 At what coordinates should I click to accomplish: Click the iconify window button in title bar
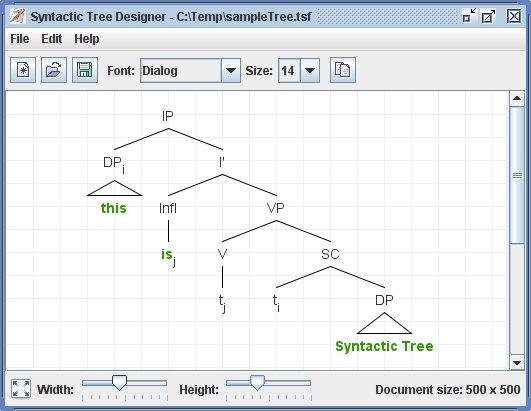(469, 16)
